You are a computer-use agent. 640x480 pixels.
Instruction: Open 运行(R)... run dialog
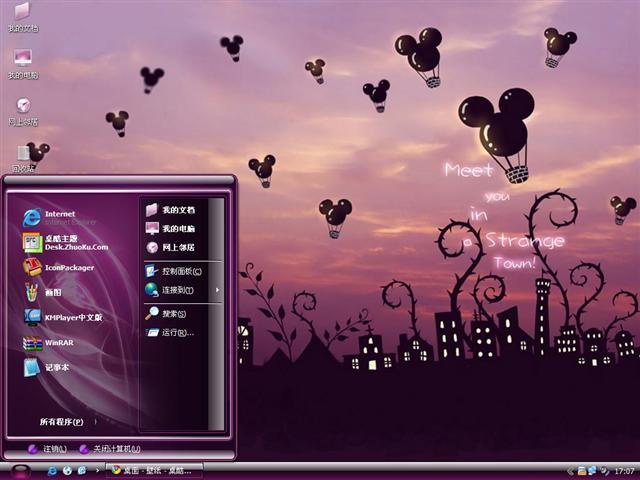(x=170, y=332)
